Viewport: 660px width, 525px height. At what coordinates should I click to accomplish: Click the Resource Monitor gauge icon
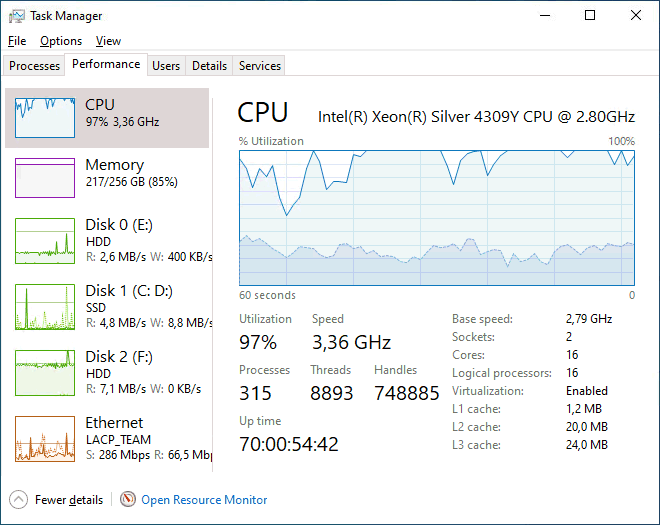[x=128, y=499]
